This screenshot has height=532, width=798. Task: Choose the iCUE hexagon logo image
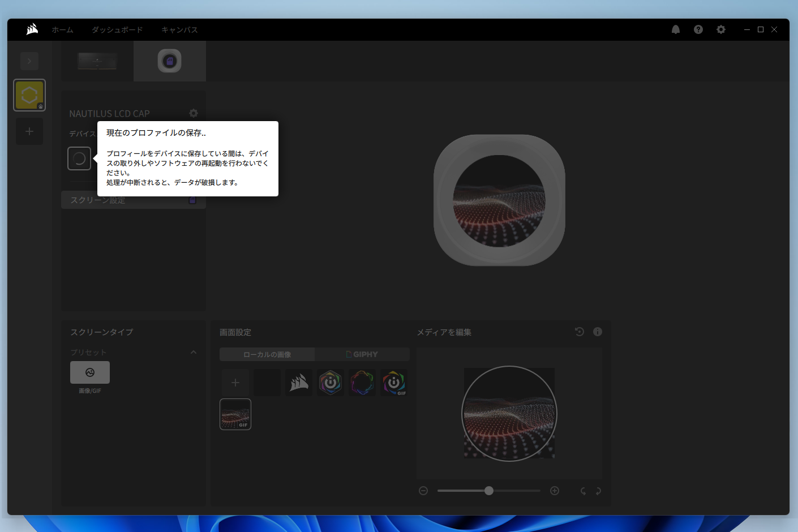tap(331, 383)
